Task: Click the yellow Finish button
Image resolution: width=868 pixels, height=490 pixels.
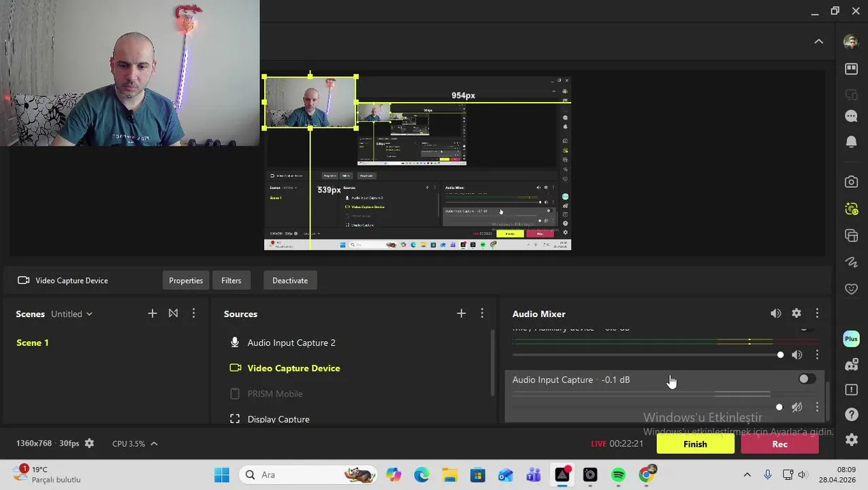Action: coord(695,444)
